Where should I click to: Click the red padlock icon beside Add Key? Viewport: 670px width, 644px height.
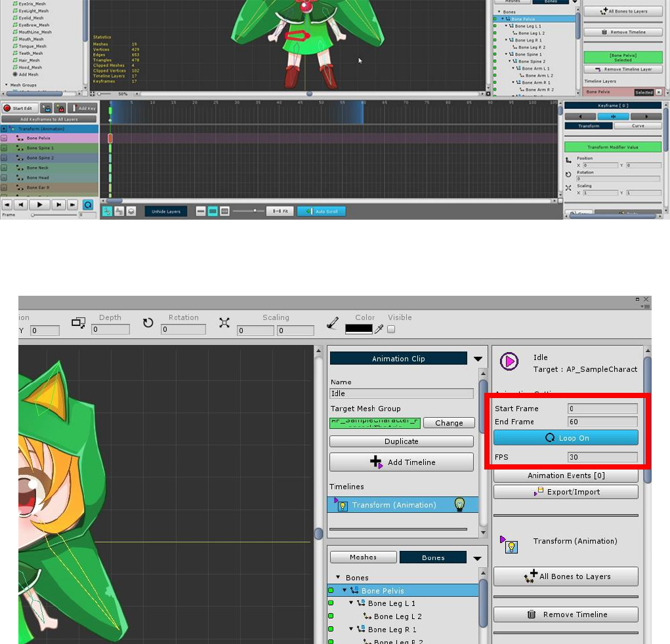tap(60, 108)
